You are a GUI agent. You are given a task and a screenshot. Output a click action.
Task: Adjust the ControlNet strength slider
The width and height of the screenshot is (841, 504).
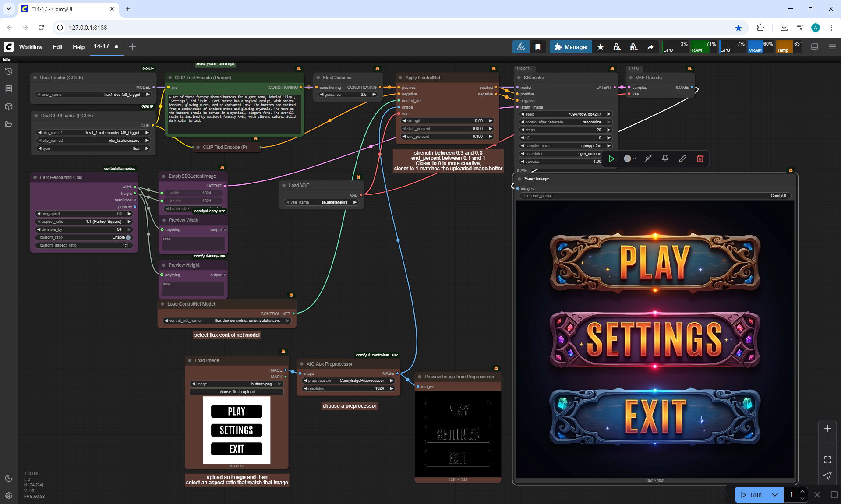447,121
